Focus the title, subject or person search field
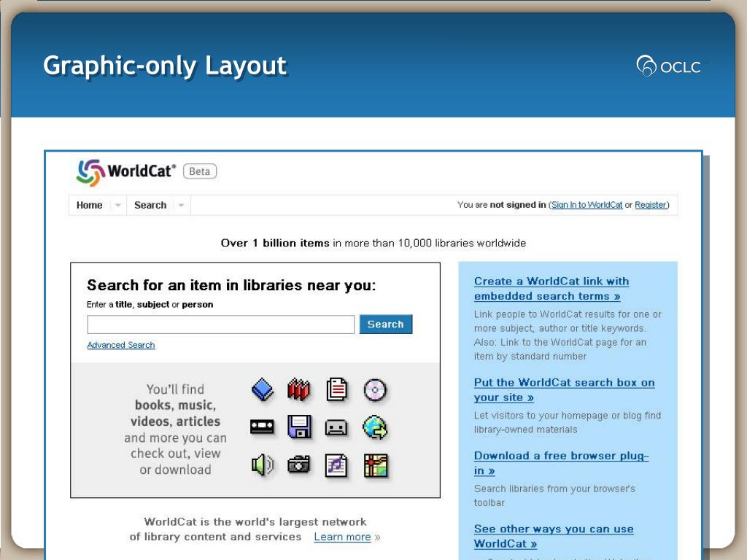The height and width of the screenshot is (560, 747). [x=221, y=324]
